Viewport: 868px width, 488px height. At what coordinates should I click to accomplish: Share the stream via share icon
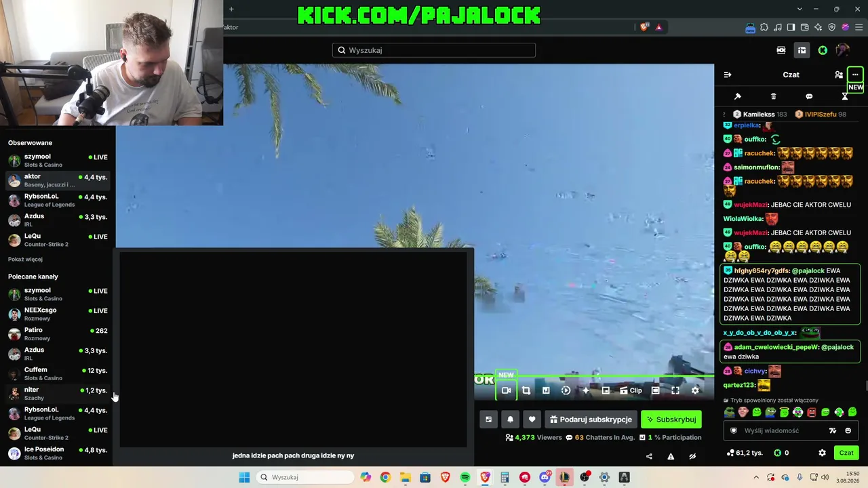coord(649,456)
